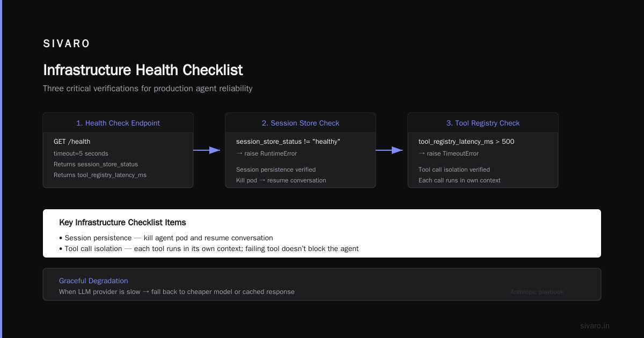
Task: Click Returns session_store_status text
Action: coord(96,164)
